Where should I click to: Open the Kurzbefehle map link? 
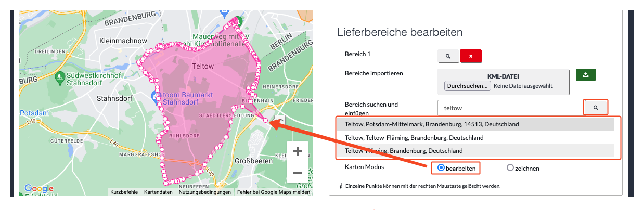pyautogui.click(x=124, y=192)
